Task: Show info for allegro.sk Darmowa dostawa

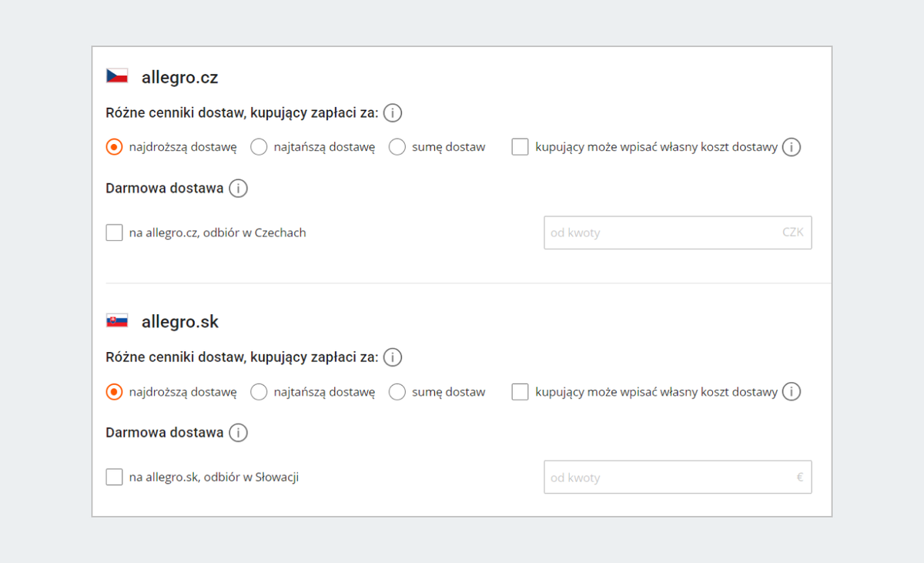Action: click(x=239, y=433)
